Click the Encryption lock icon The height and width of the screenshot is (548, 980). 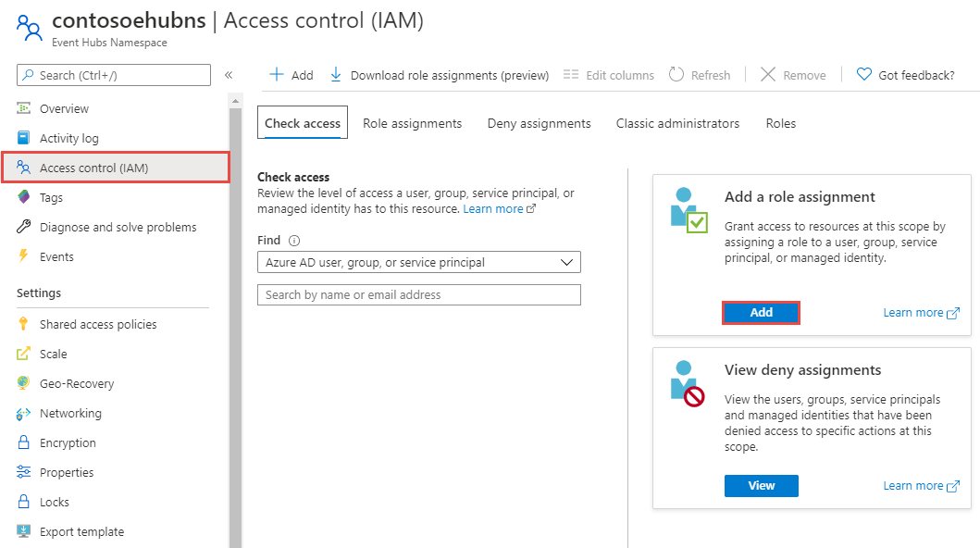24,442
